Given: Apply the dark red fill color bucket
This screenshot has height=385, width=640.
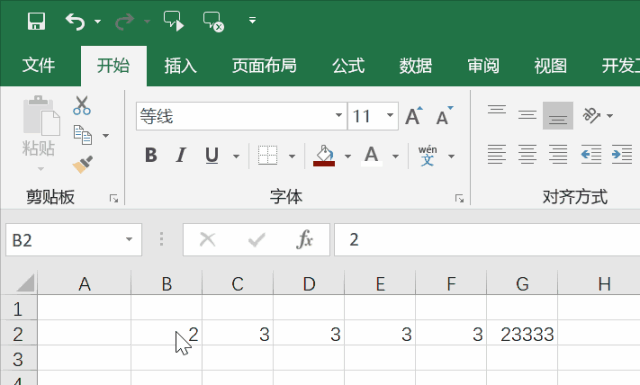Looking at the screenshot, I should [324, 156].
